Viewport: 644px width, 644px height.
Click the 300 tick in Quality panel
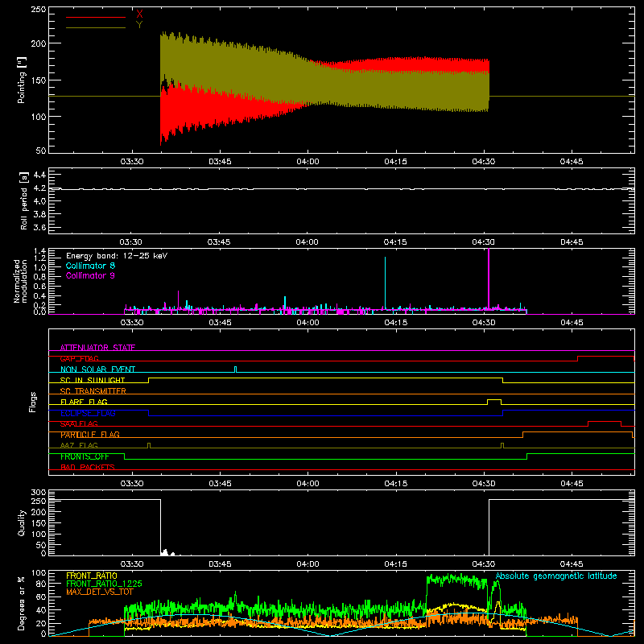tap(39, 493)
